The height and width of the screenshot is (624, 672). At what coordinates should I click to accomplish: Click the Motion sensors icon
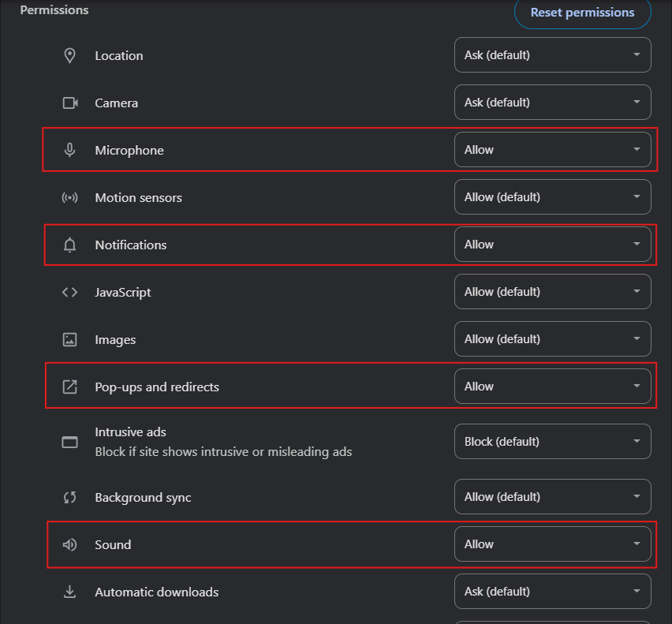[x=69, y=197]
